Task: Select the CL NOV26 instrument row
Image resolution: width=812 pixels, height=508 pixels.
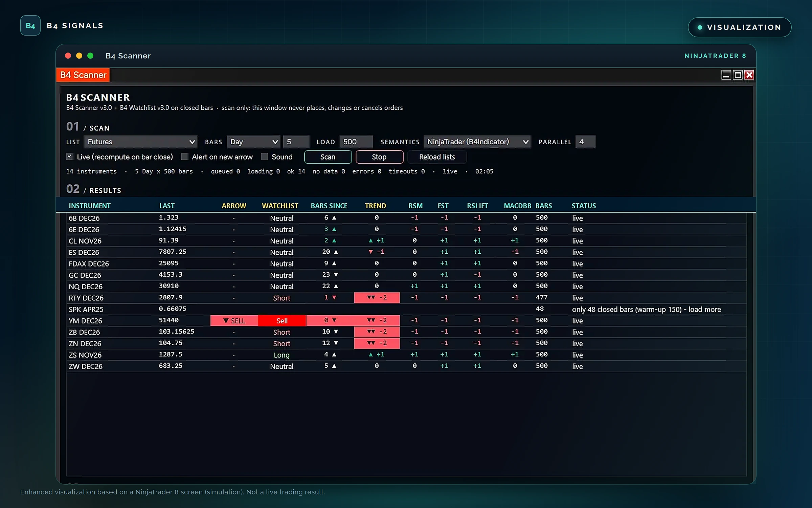Action: (406, 241)
